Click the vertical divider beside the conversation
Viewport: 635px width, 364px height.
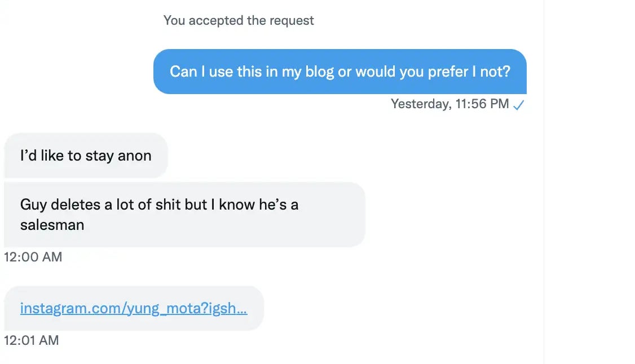click(x=544, y=180)
